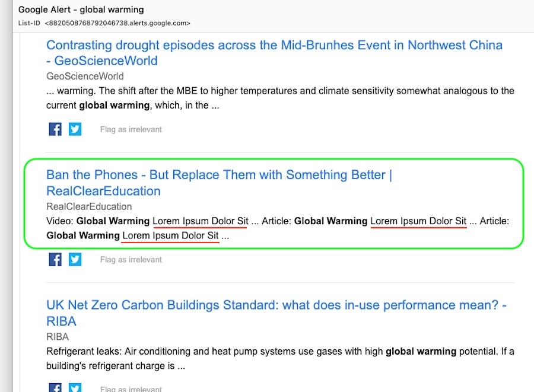This screenshot has width=534, height=392.
Task: Click the RIBA source name below the title
Action: [x=58, y=336]
